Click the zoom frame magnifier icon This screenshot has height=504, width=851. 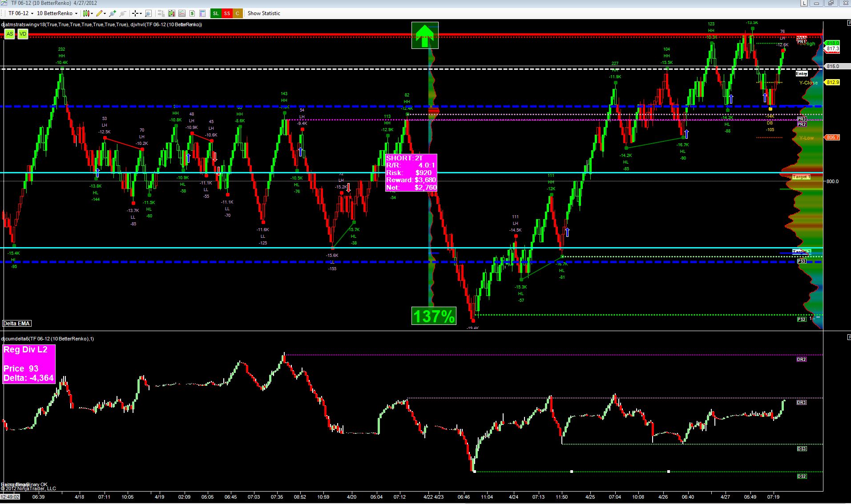click(x=148, y=13)
